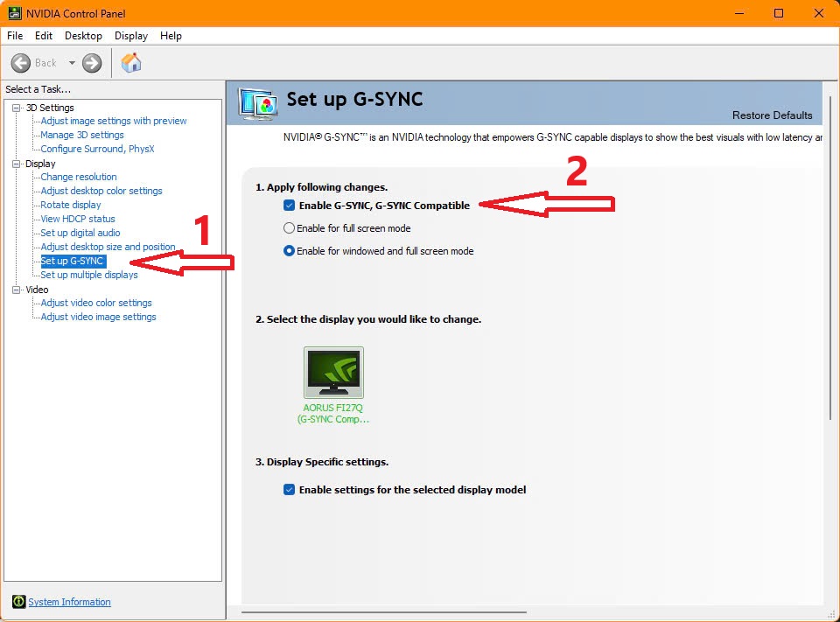Open Configure Surround, PhysX
Viewport: 840px width, 622px height.
(97, 149)
